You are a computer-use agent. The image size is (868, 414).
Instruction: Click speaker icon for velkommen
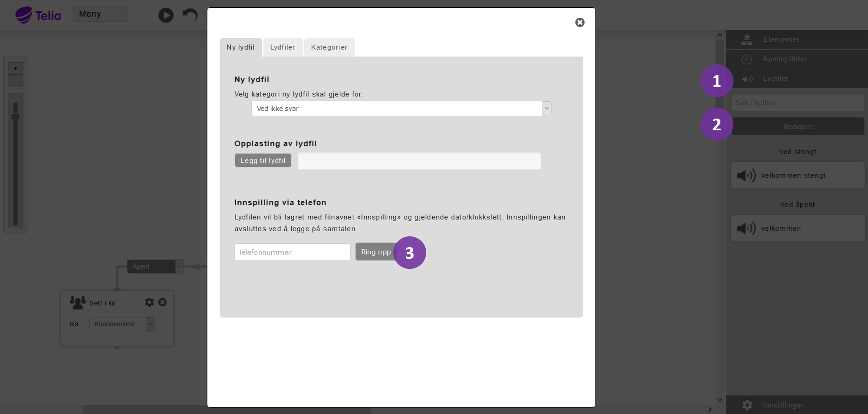point(746,229)
